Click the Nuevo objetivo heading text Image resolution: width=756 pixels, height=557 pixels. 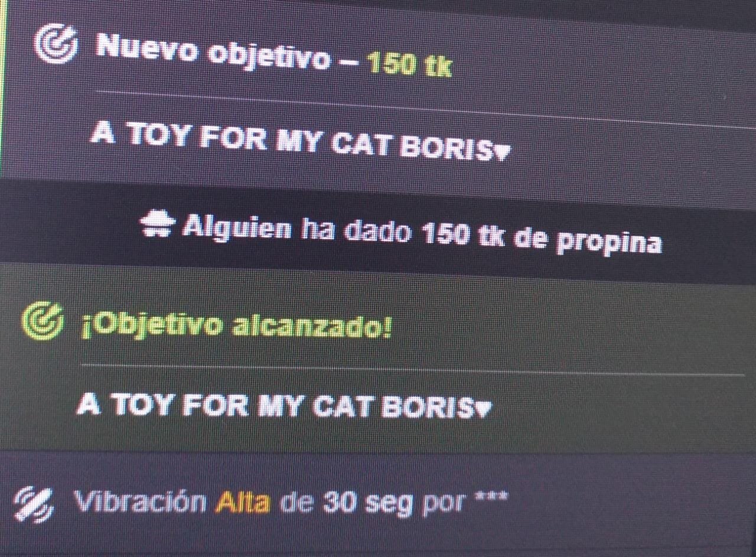click(213, 52)
